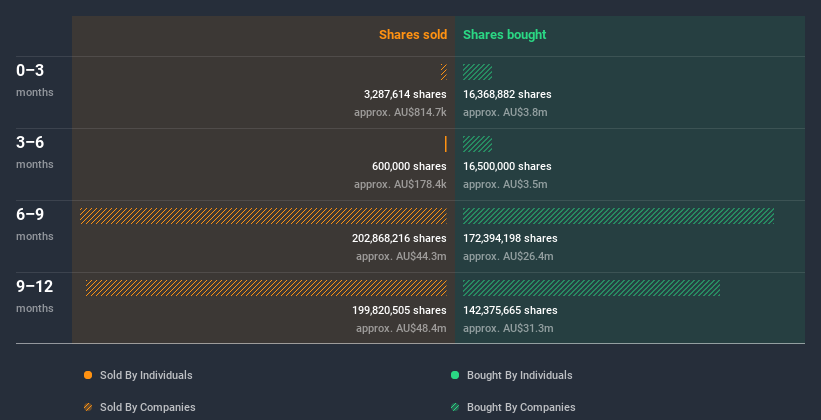Click the 16,500,000 shares value
Viewport: 821px width, 420px height.
coord(507,166)
